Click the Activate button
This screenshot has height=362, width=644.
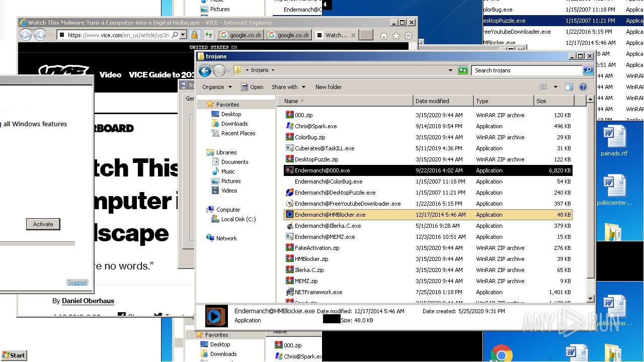pyautogui.click(x=43, y=224)
